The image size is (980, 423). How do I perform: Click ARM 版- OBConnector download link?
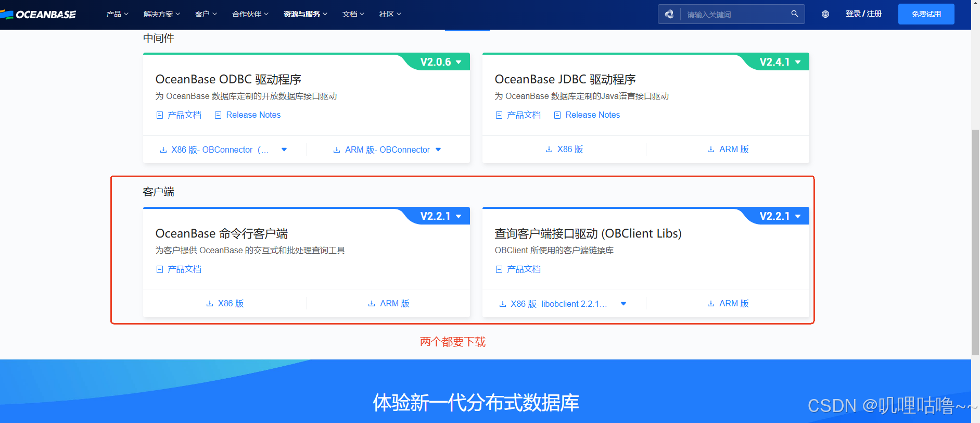pyautogui.click(x=387, y=150)
